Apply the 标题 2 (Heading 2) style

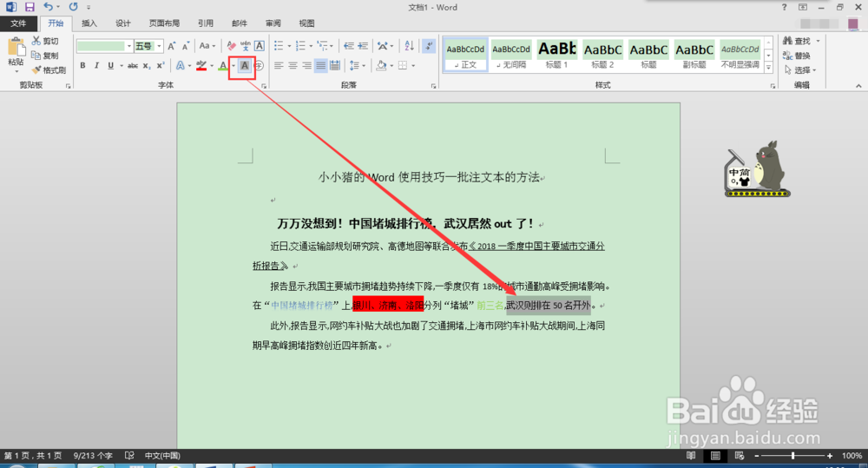[603, 55]
